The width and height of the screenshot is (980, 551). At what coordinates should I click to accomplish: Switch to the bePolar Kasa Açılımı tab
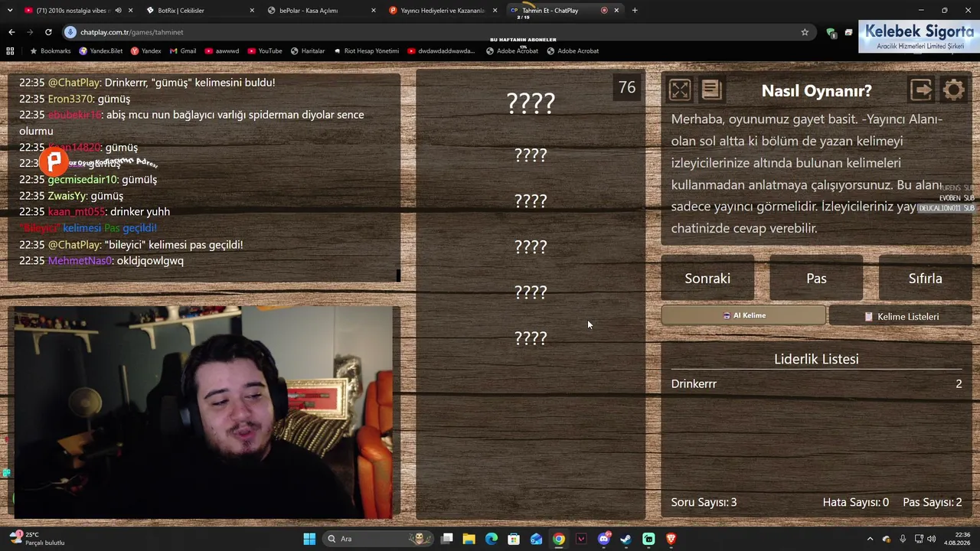pos(322,11)
